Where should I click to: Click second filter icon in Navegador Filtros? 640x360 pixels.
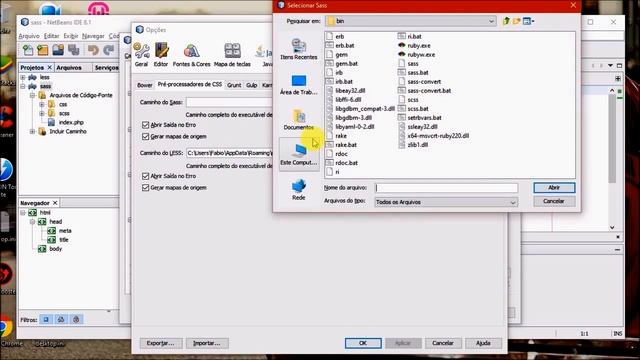(x=61, y=320)
